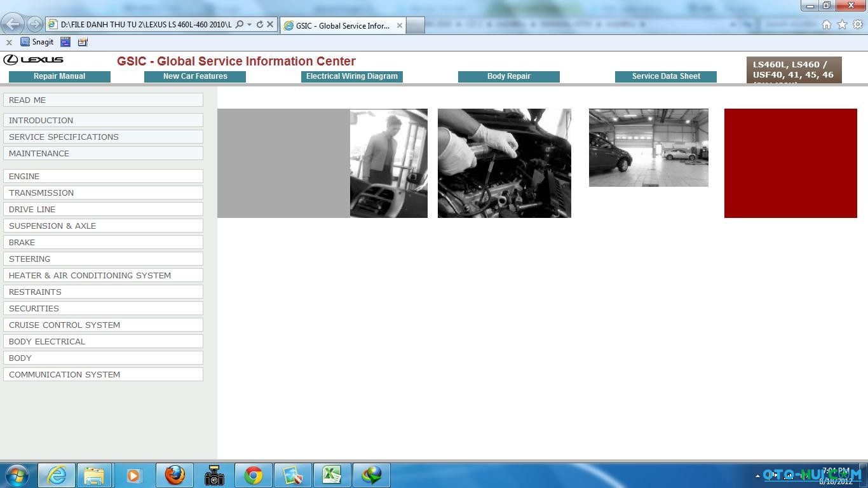The image size is (868, 488).
Task: Open Excel from the taskbar
Action: (x=332, y=475)
